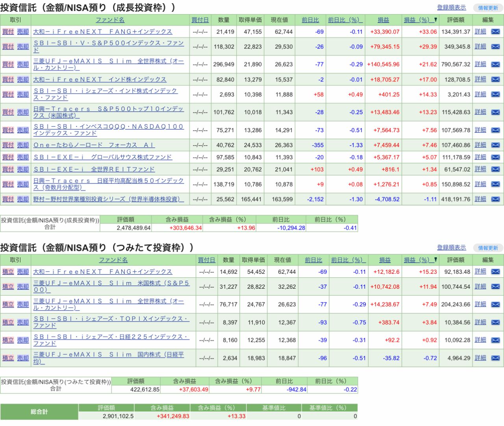Screen dimensions: 504x426
Task: Click 情報更新 button in つみたて section
Action: [x=488, y=248]
